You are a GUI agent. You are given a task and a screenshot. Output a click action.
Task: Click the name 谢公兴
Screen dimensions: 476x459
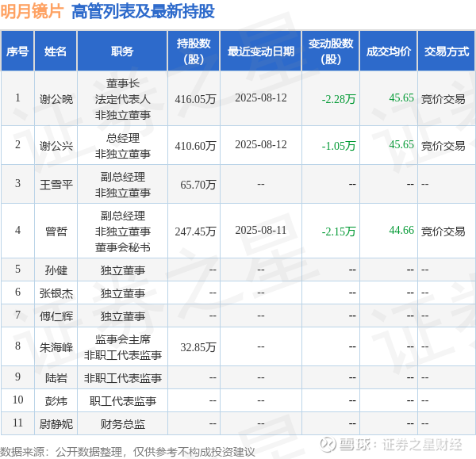tap(56, 146)
